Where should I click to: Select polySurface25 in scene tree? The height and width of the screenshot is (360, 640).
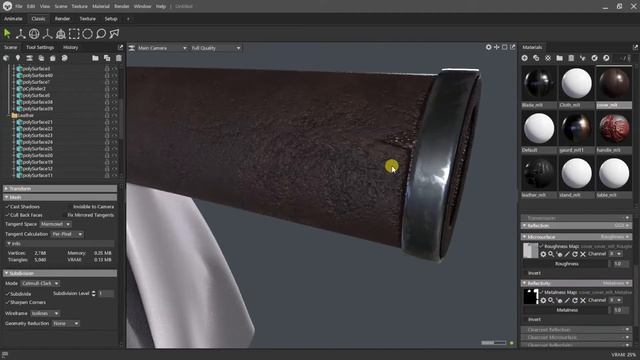tap(37, 149)
